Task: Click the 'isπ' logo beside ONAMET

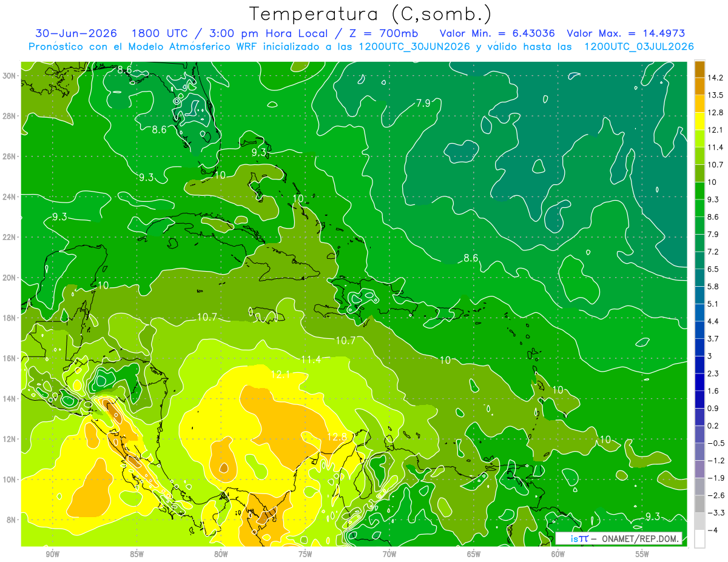Action: 579,538
